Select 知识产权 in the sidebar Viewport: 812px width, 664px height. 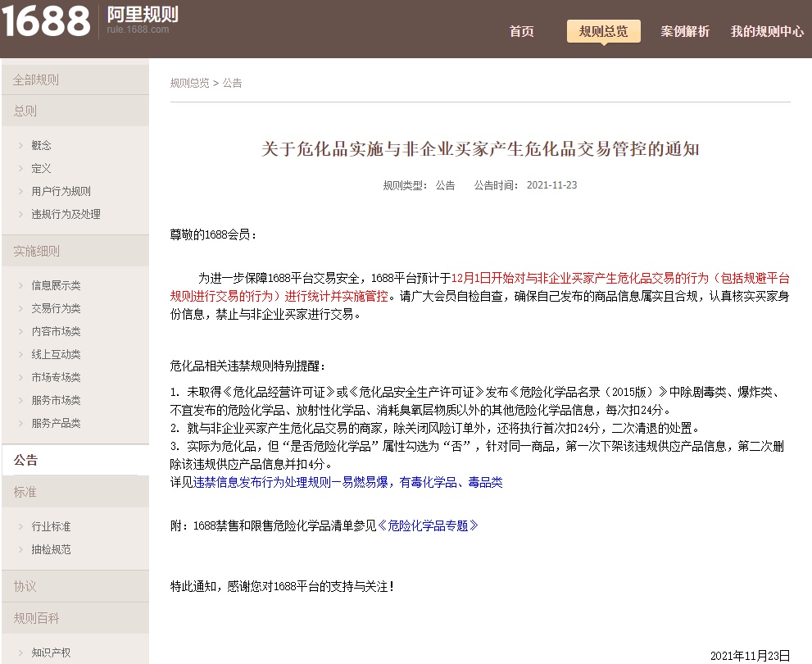click(52, 653)
